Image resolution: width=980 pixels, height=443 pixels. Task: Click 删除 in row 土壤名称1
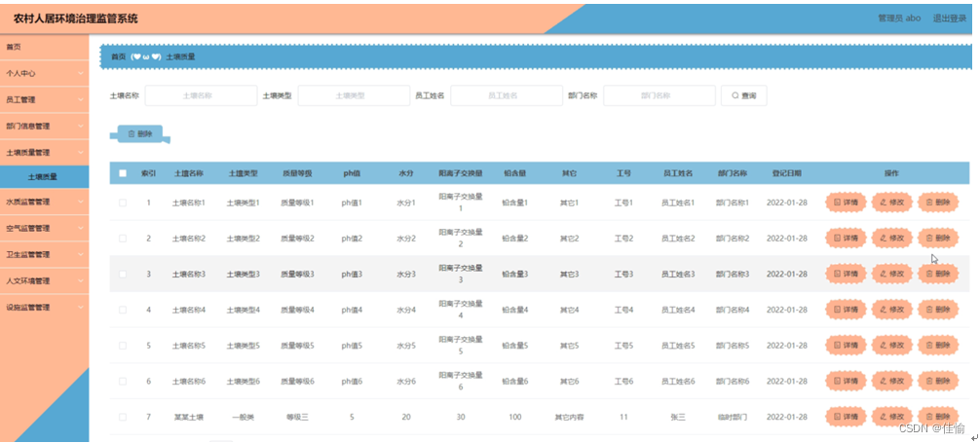[938, 203]
